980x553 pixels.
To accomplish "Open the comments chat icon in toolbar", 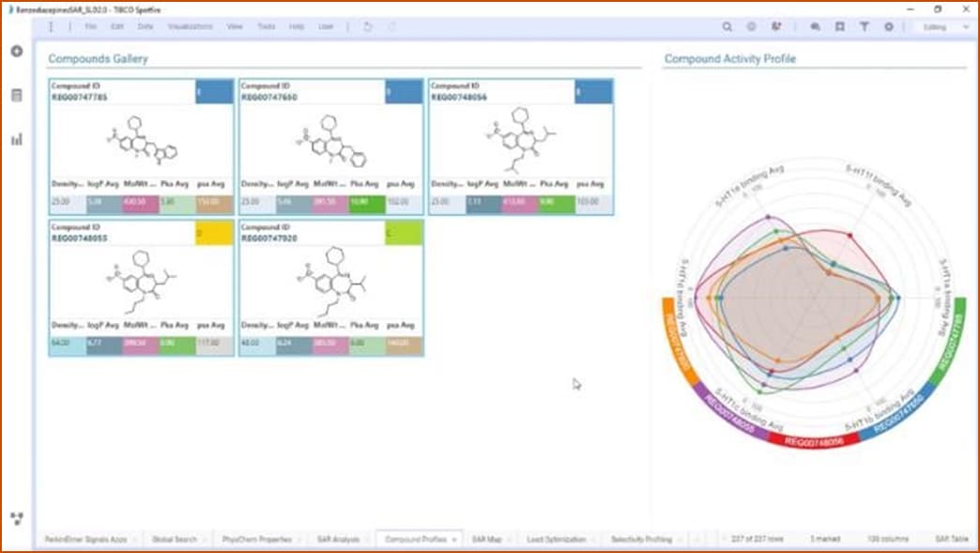I will 815,27.
